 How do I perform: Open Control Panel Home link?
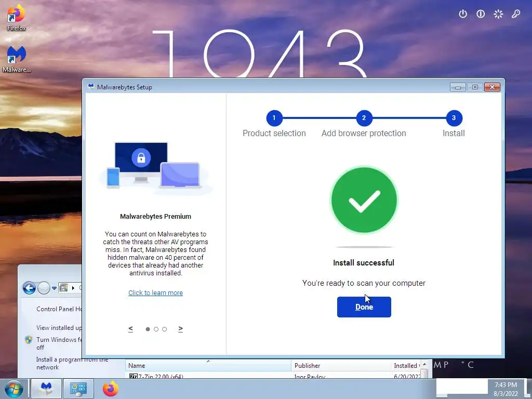click(x=59, y=309)
